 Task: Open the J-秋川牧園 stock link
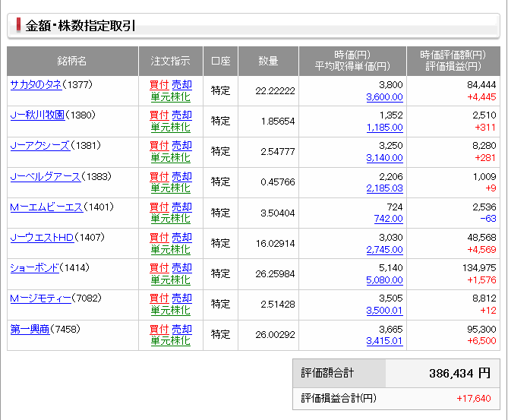(x=37, y=115)
